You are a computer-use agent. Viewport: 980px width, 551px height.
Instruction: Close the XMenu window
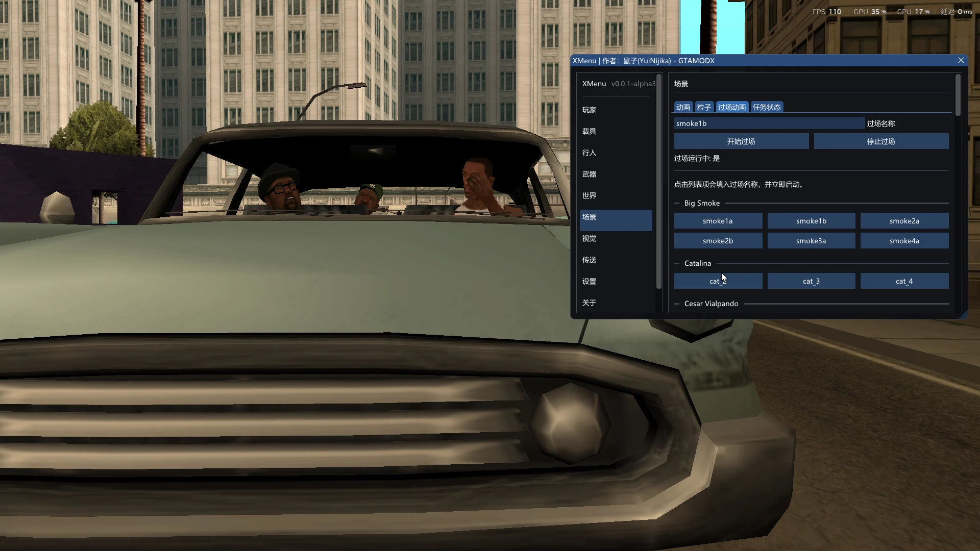(961, 60)
